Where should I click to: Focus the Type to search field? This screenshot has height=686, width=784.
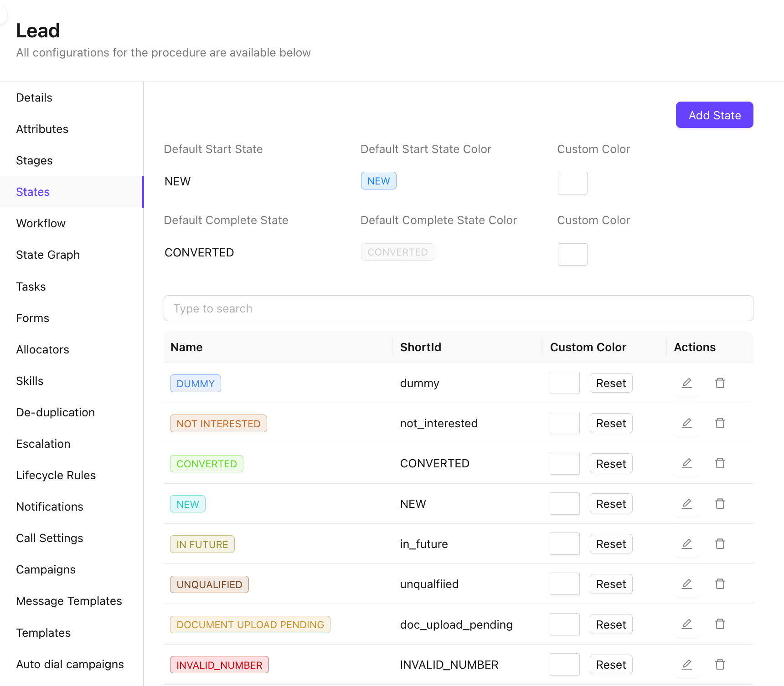(x=458, y=308)
